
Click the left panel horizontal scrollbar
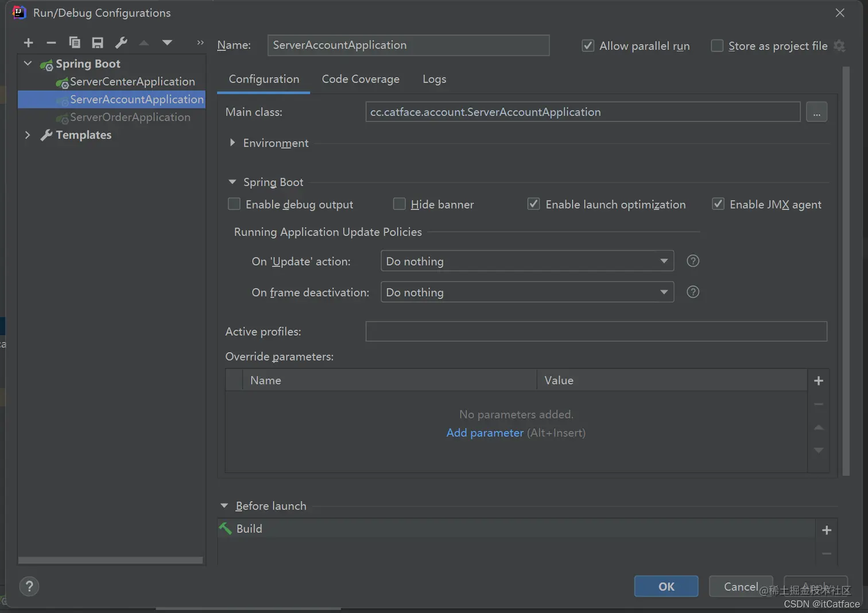point(110,560)
